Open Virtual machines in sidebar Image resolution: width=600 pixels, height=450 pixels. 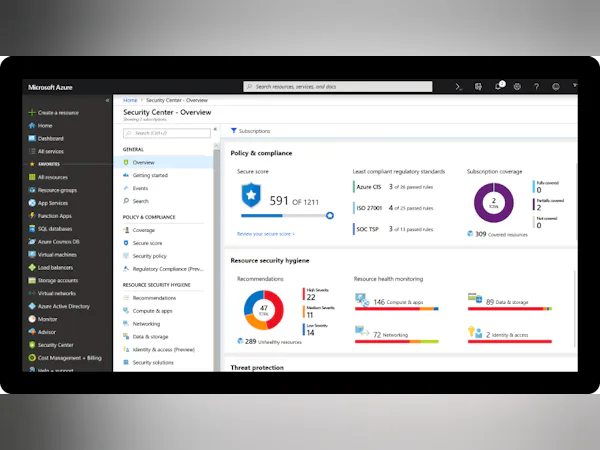[52, 254]
